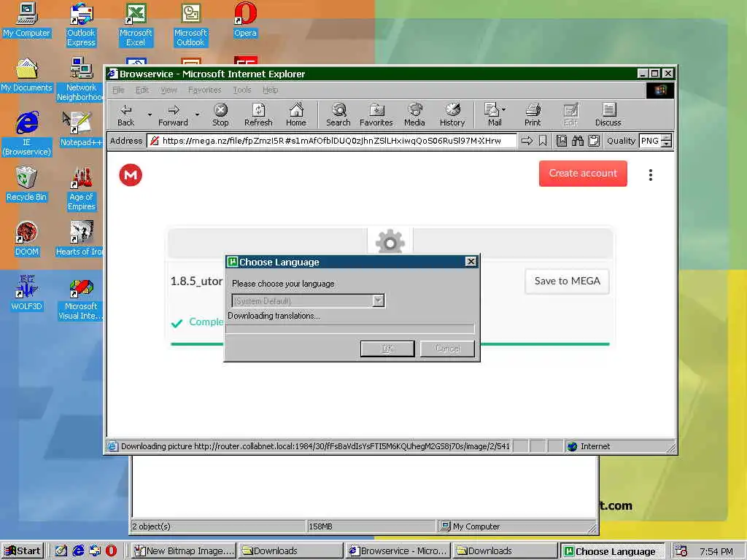Go to the Home page
747x560 pixels.
pyautogui.click(x=296, y=114)
